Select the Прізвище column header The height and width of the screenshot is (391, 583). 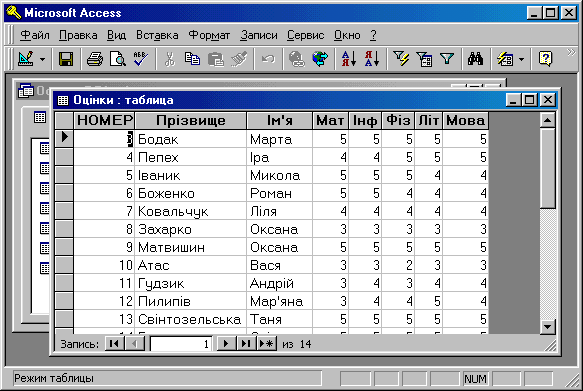pos(190,120)
